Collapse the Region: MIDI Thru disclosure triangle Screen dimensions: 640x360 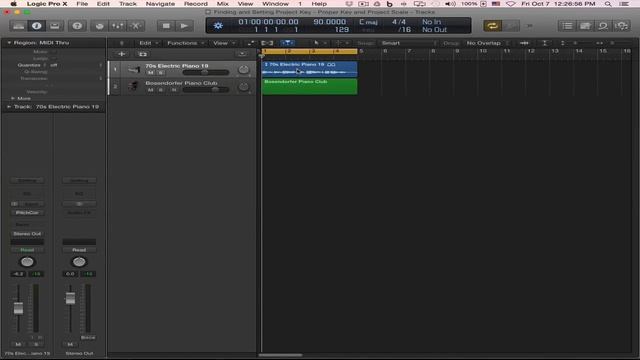9,42
